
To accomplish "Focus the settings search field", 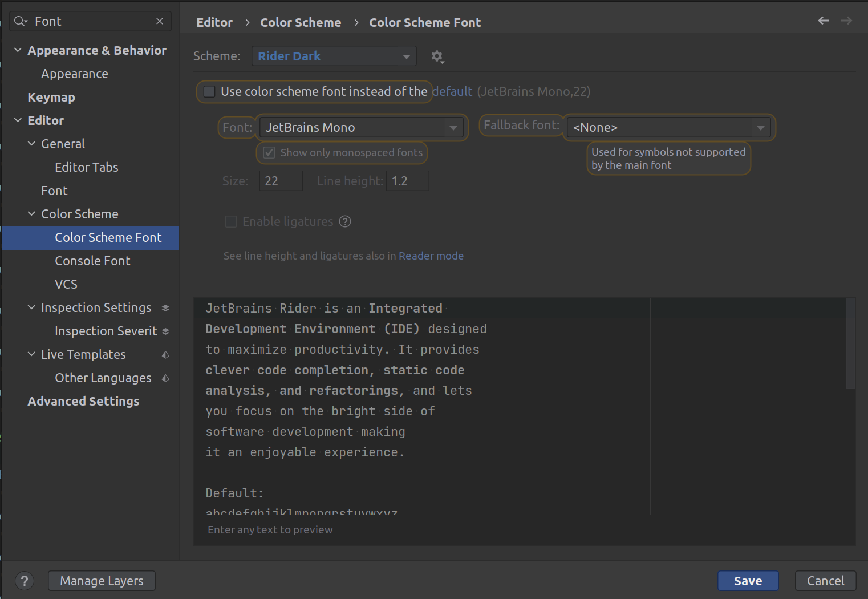I will pos(91,21).
